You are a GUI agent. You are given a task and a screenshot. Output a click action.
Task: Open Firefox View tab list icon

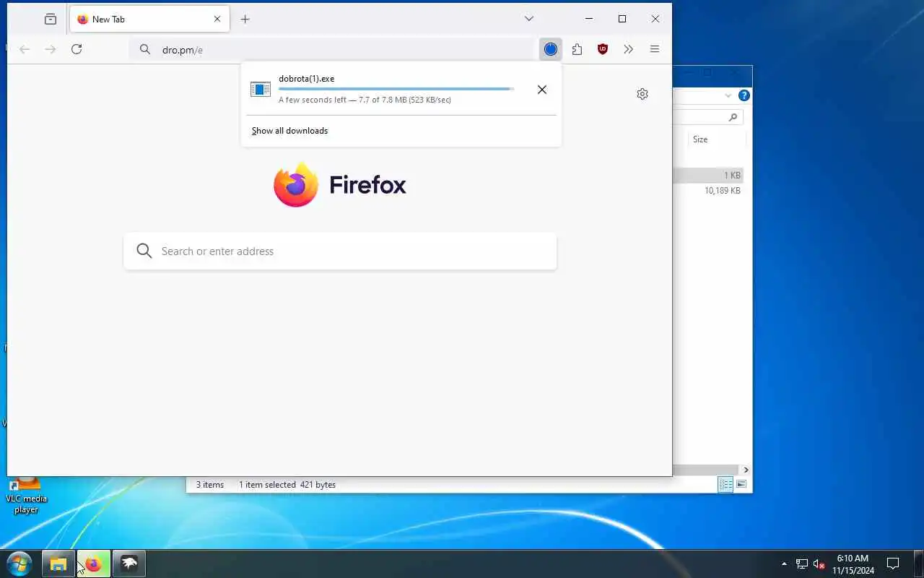50,20
